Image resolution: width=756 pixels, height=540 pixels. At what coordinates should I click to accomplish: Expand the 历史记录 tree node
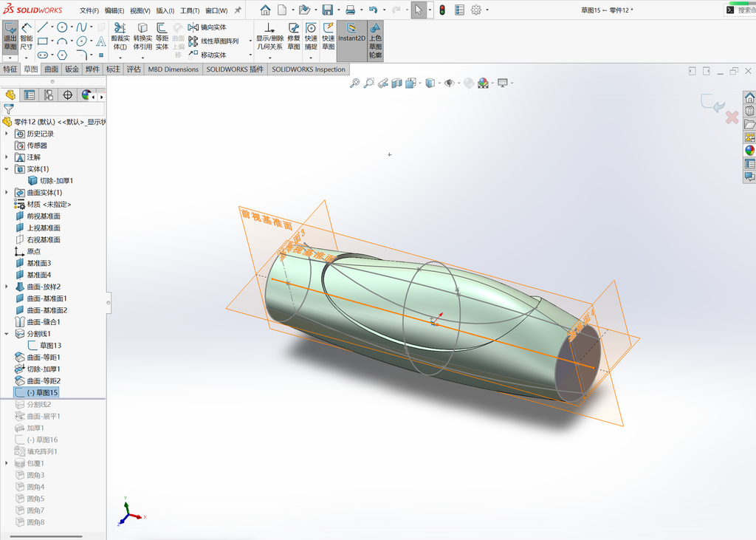(x=6, y=134)
